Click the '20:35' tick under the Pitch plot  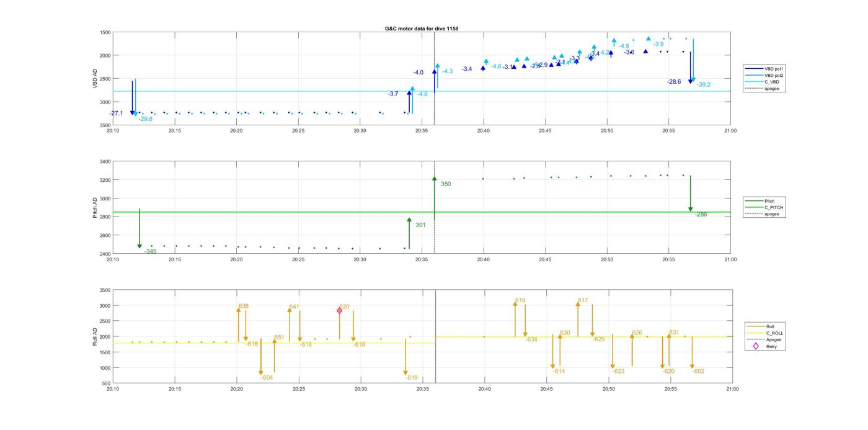[422, 260]
